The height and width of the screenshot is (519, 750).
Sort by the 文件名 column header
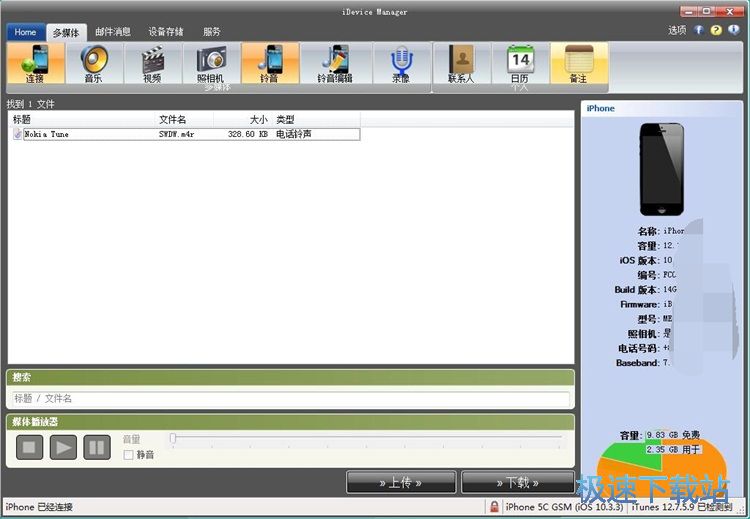185,120
